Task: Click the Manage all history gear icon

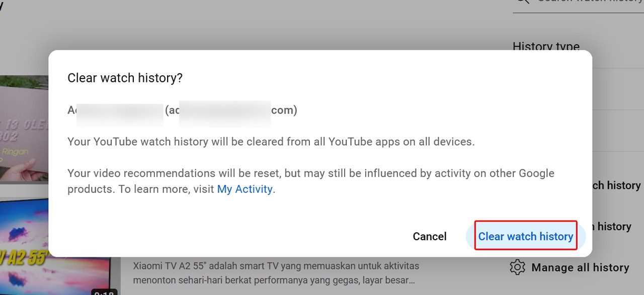Action: pyautogui.click(x=517, y=267)
